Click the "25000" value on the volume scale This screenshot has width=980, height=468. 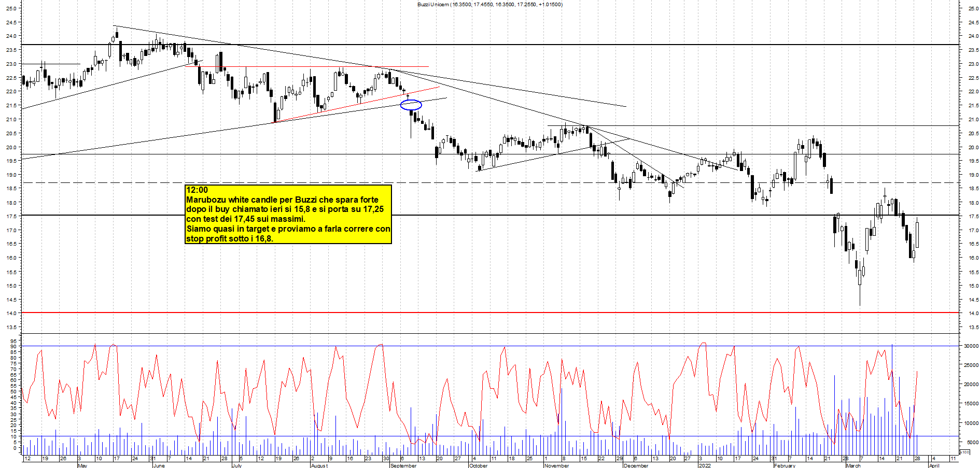click(971, 365)
